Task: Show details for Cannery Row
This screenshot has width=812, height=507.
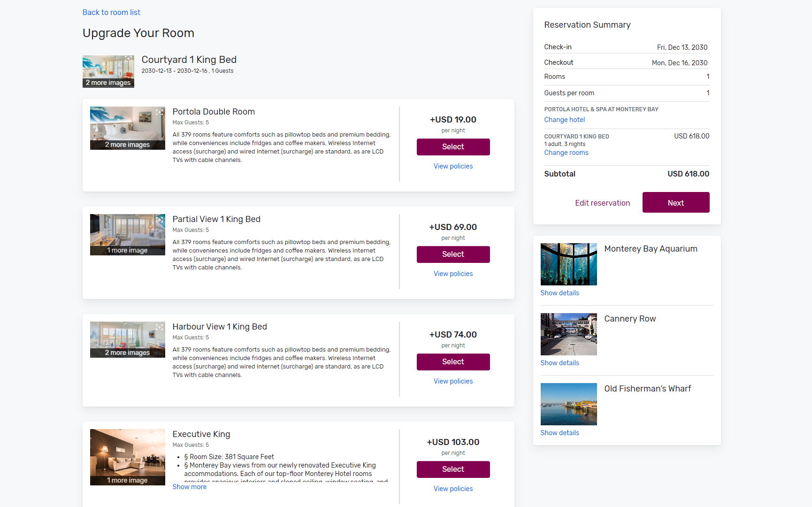Action: tap(559, 363)
